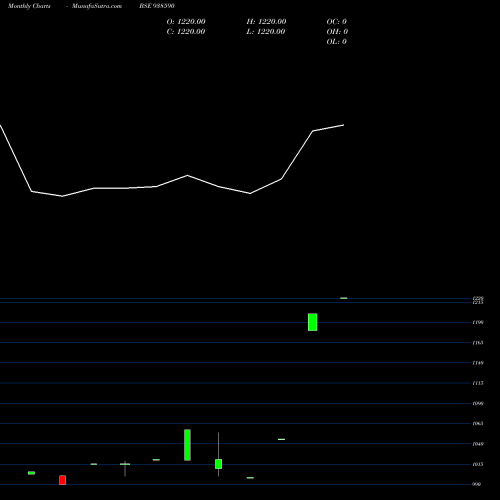The image size is (500, 500).
Task: Select the first small green candle left of the red candle
Action: tap(31, 473)
